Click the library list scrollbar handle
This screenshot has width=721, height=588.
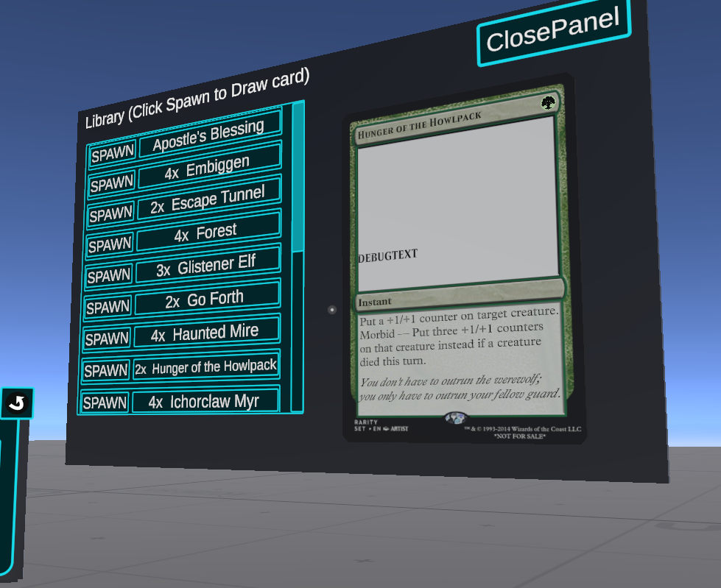[x=298, y=177]
